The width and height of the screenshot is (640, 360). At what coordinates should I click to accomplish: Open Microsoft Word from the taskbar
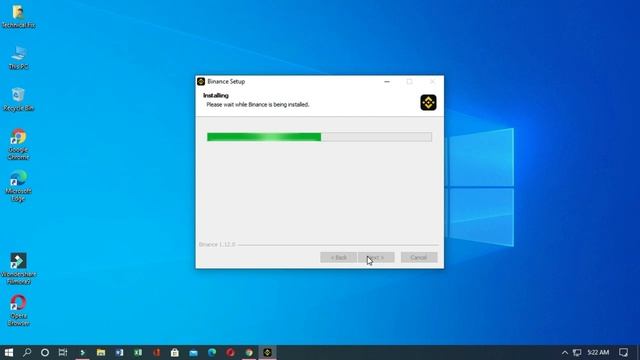point(119,352)
